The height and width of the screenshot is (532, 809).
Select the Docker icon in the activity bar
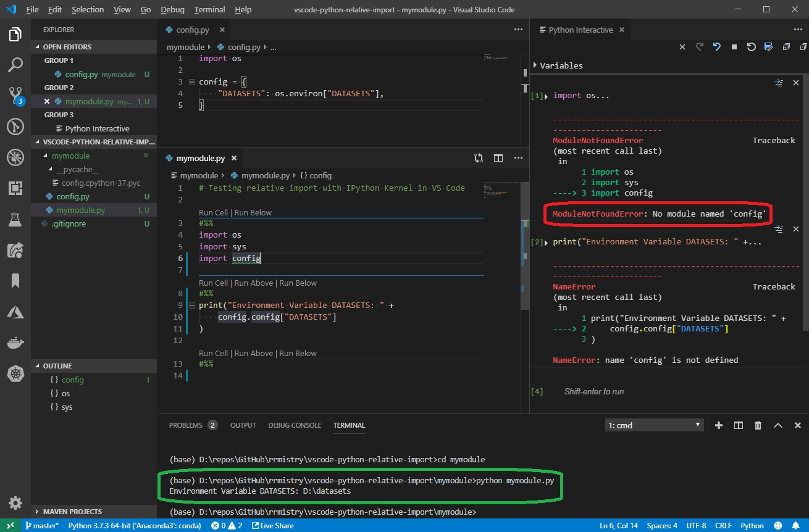(15, 341)
